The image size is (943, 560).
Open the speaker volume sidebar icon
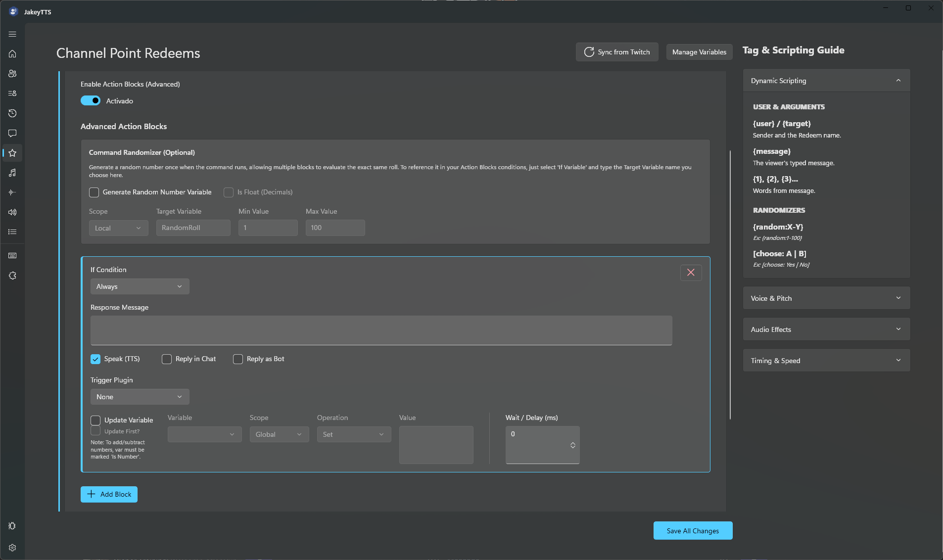pos(12,212)
